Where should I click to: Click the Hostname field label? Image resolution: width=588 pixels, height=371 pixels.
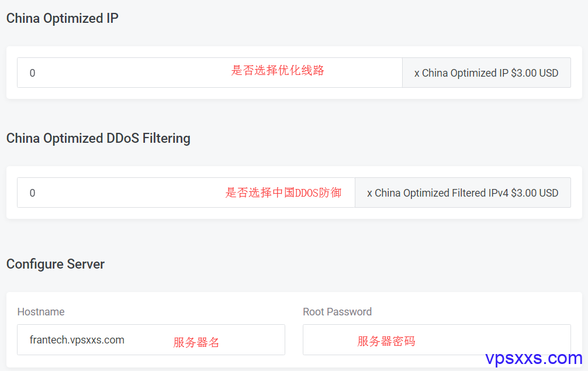point(41,312)
